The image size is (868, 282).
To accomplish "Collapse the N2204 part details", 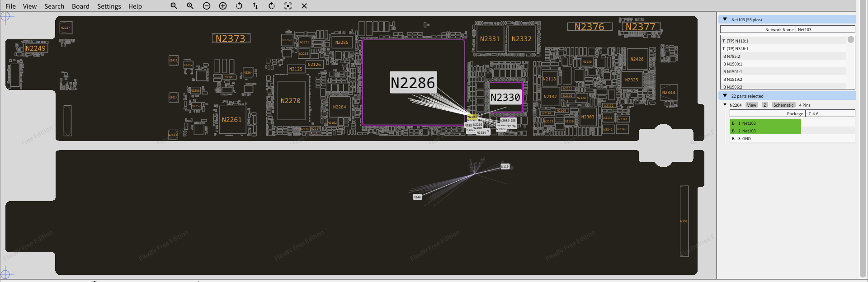I will [x=725, y=105].
